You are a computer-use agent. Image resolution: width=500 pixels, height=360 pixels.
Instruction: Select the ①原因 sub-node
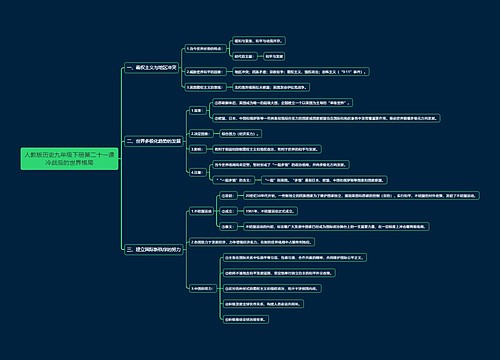point(228,196)
